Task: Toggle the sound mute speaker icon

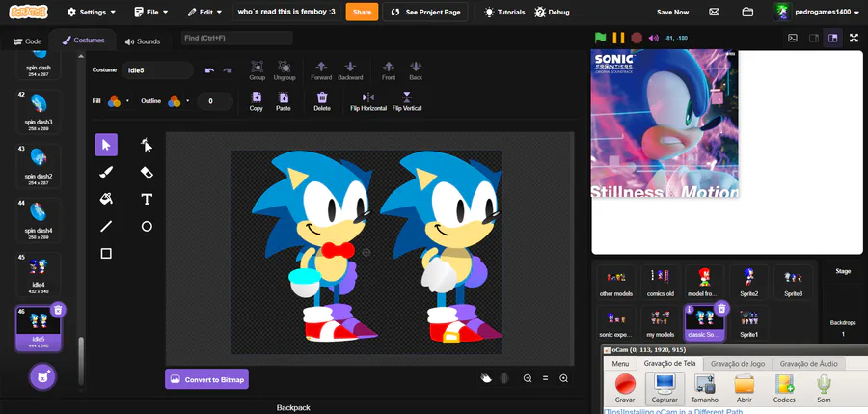Action: coord(654,38)
